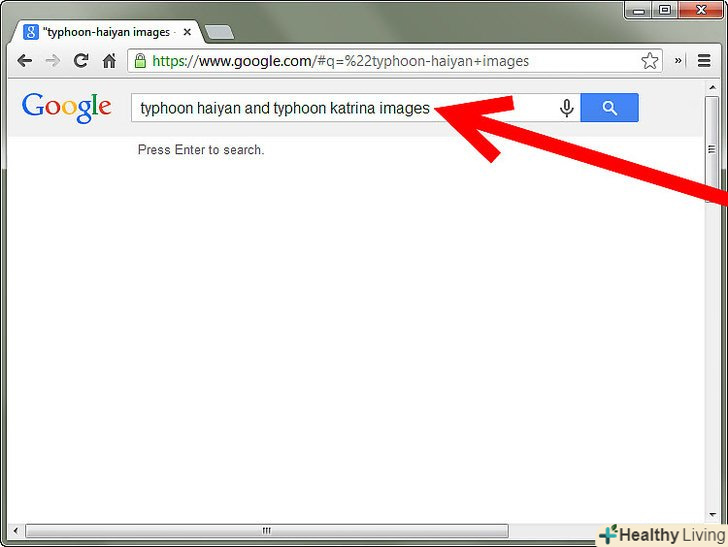Click the horizontal scrollbar left arrow
This screenshot has height=547, width=728.
point(16,530)
